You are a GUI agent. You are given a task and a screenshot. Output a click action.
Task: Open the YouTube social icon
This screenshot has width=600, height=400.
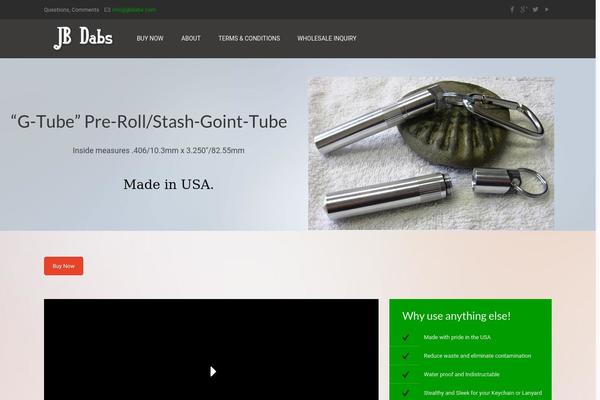point(547,10)
